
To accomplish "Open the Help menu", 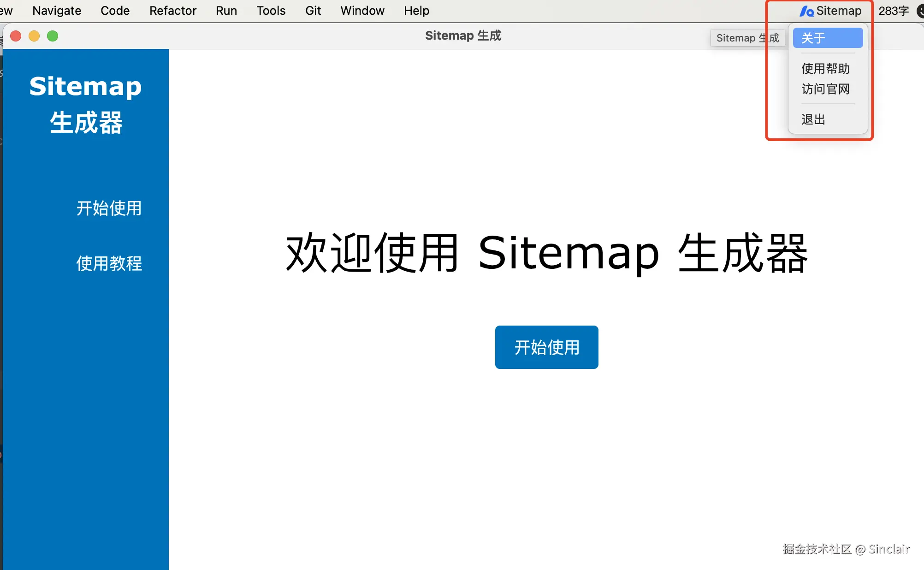I will click(x=416, y=11).
